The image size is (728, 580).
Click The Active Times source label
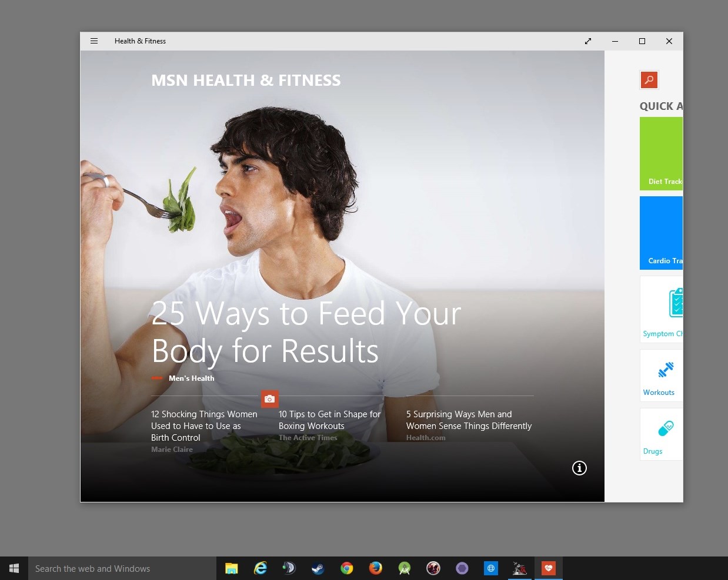(308, 438)
